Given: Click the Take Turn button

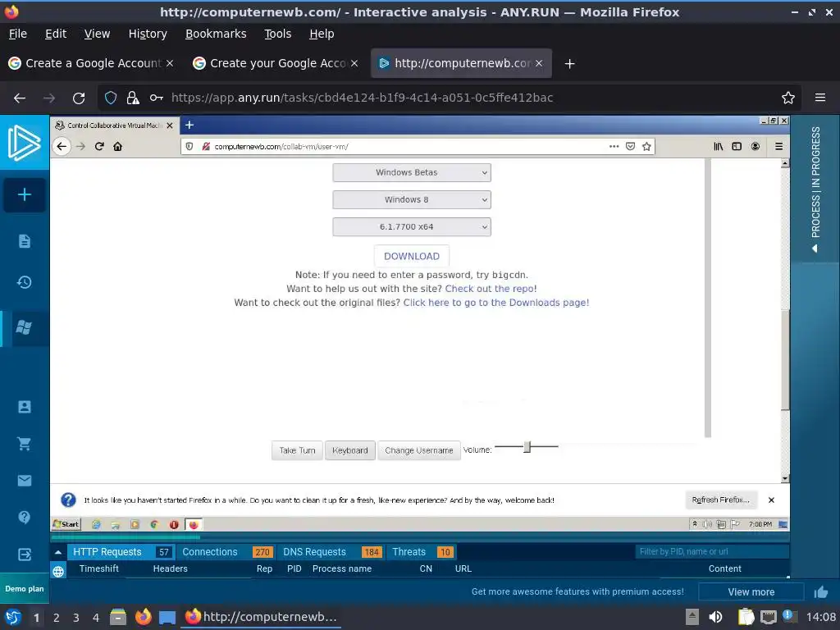Looking at the screenshot, I should point(297,450).
